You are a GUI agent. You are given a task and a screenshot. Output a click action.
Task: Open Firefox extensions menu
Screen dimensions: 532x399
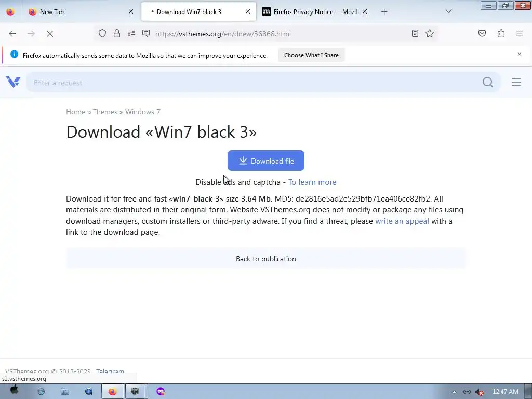coord(501,33)
